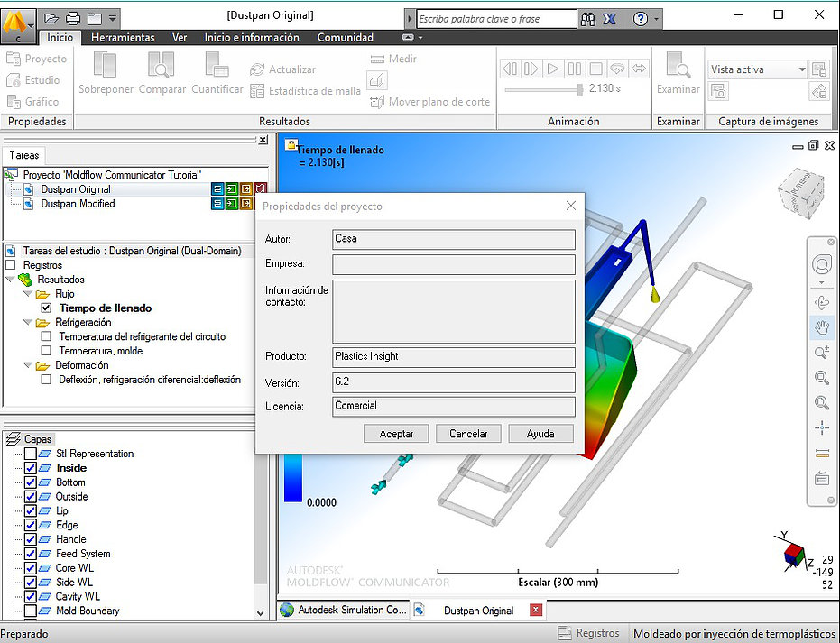Click the Cuantificar icon in ribbon
This screenshot has width=840, height=643.
pyautogui.click(x=217, y=72)
